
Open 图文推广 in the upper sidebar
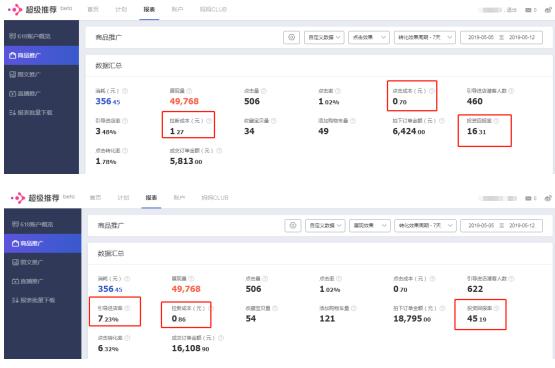[x=24, y=74]
